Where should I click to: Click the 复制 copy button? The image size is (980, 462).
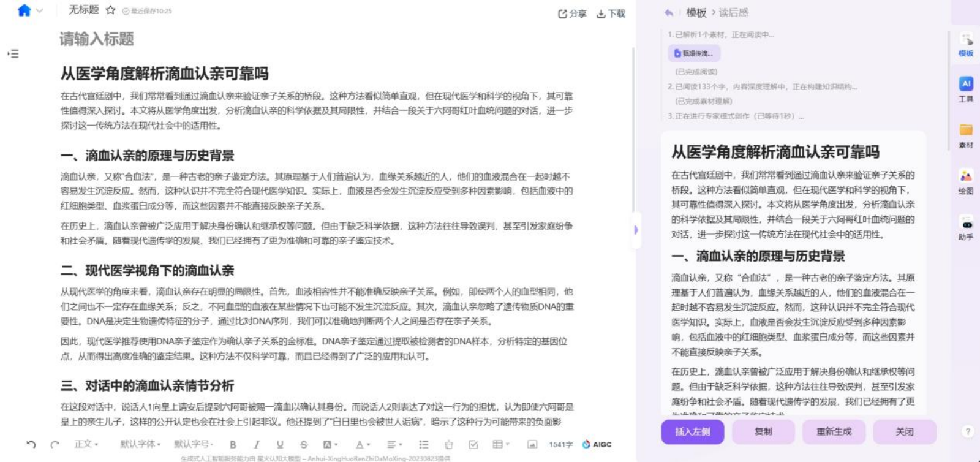[x=763, y=432]
